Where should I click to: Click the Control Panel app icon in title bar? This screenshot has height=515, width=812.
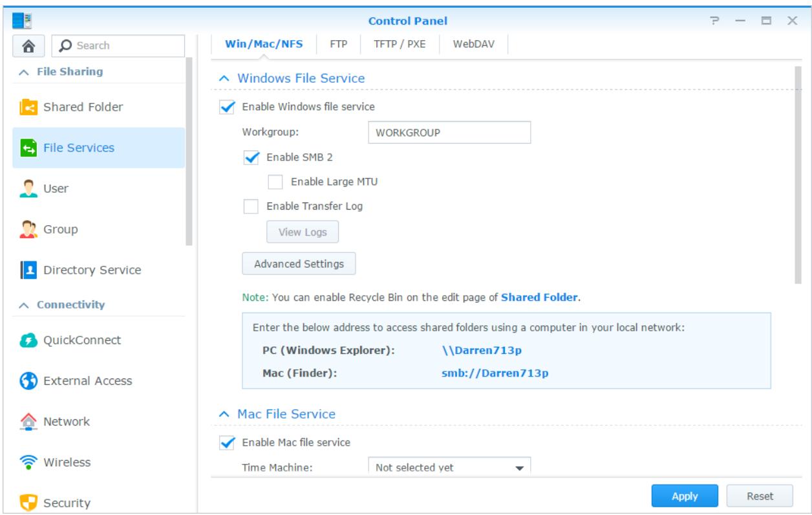[21, 21]
